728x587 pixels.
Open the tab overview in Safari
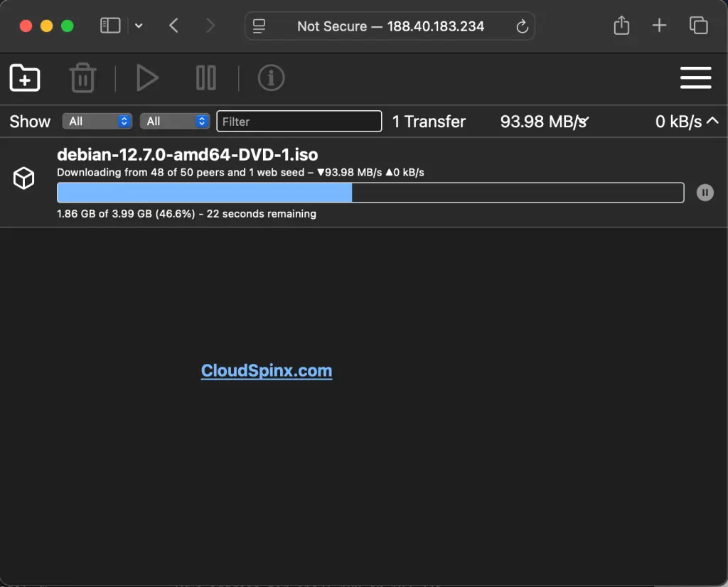pos(698,25)
